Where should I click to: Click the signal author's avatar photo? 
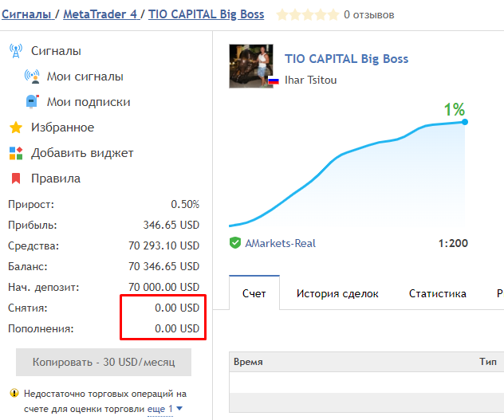(x=251, y=66)
